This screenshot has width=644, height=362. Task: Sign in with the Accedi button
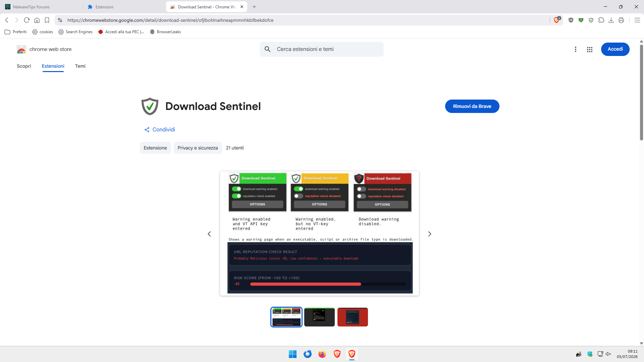(615, 49)
